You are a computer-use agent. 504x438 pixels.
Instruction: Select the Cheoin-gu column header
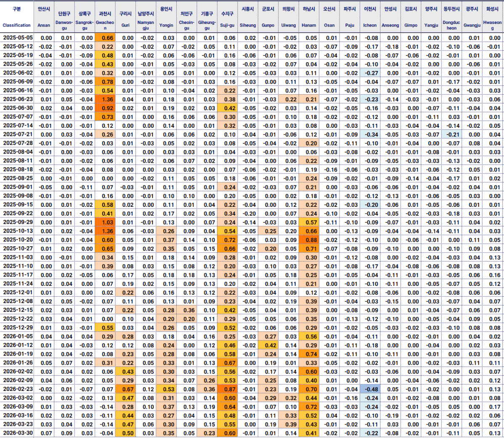[x=187, y=17]
